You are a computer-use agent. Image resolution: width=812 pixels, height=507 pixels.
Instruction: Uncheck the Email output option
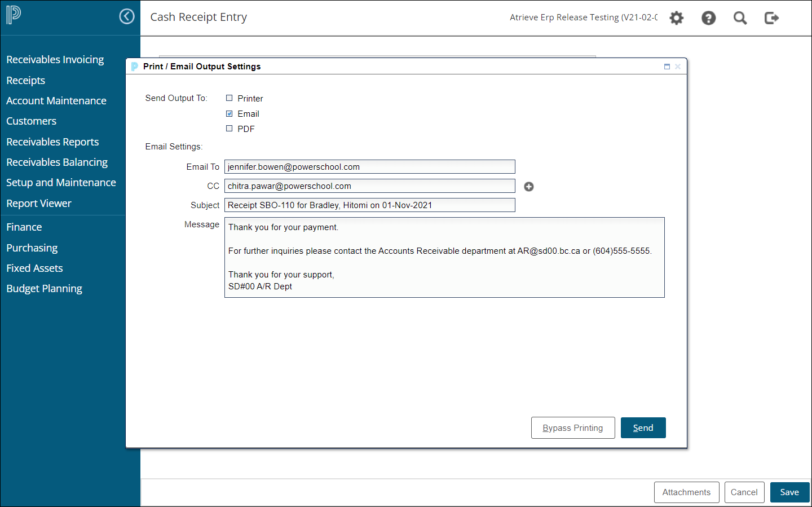[x=229, y=113]
